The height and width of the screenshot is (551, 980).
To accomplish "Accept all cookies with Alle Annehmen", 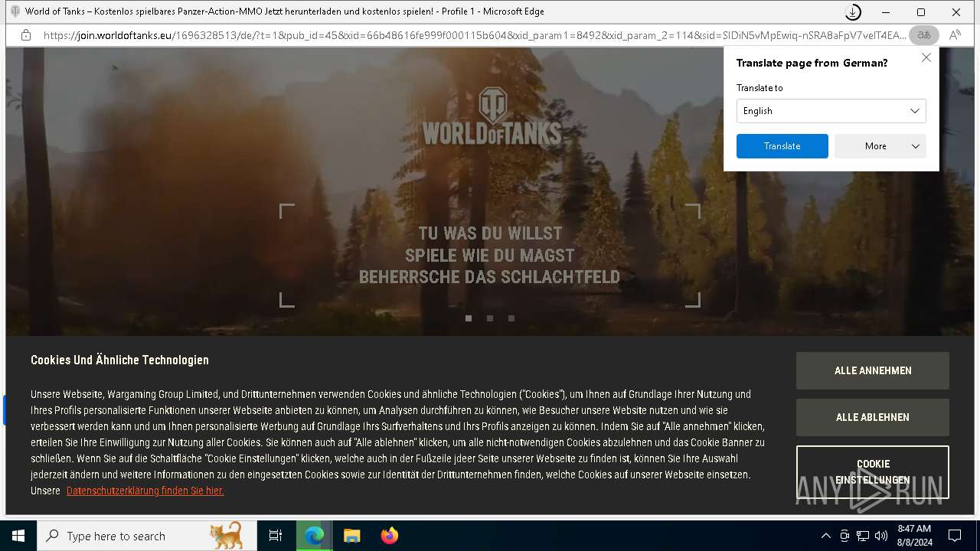I will coord(873,370).
